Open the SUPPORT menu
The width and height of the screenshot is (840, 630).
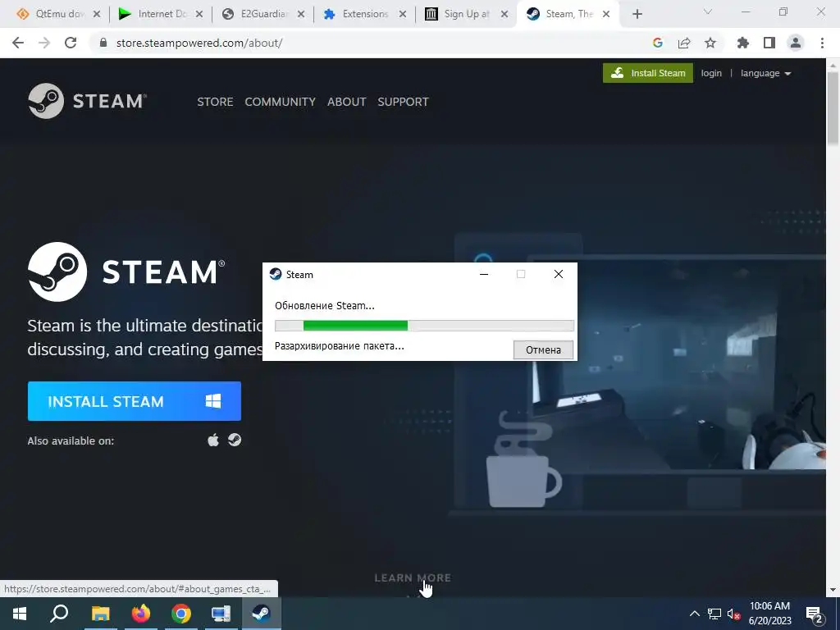pyautogui.click(x=403, y=102)
